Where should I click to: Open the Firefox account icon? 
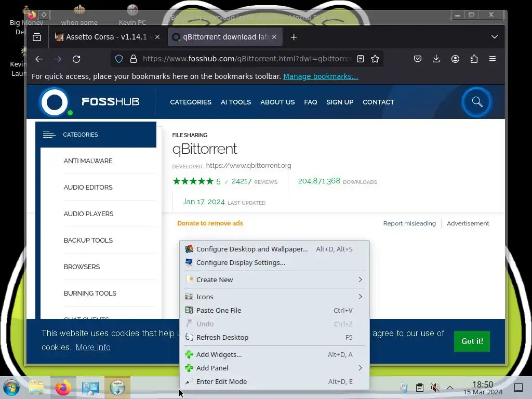click(x=455, y=59)
